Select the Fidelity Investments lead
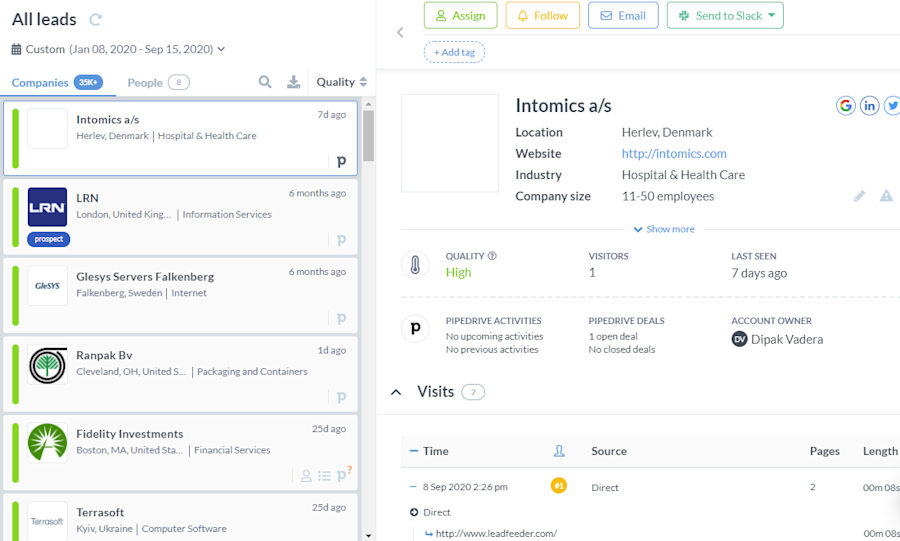The width and height of the screenshot is (900, 541). tap(180, 453)
